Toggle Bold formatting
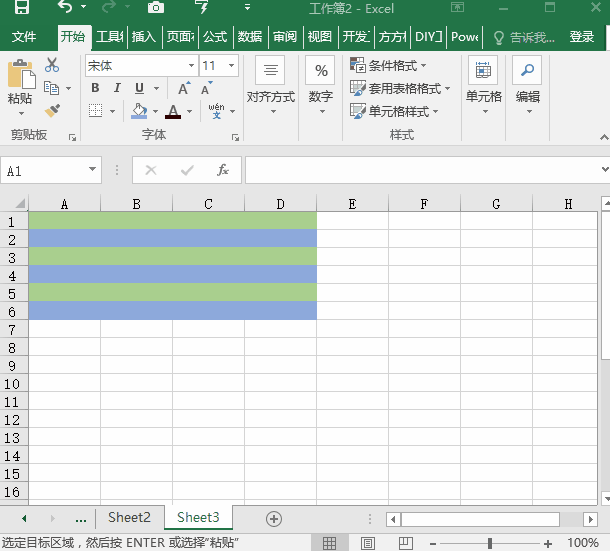 coord(95,88)
